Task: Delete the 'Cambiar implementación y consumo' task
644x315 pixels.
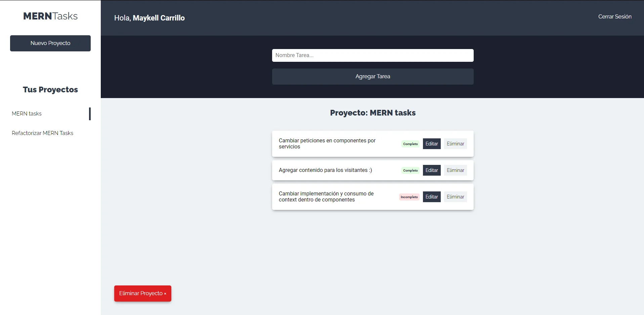Action: pyautogui.click(x=456, y=197)
